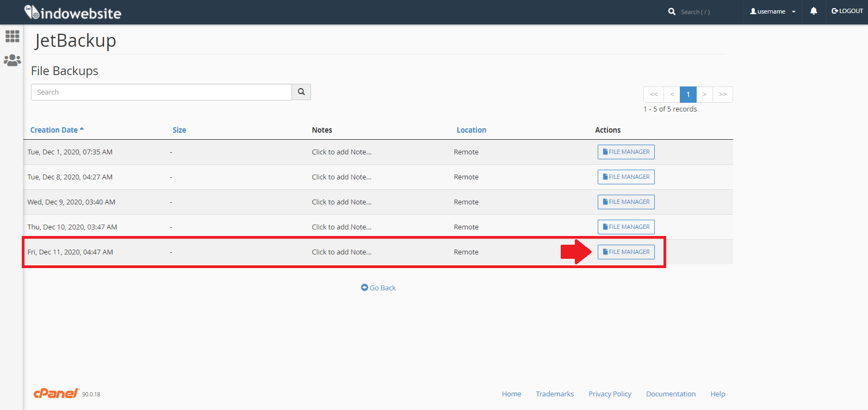Click the magnifier search button beside search field

pos(301,92)
